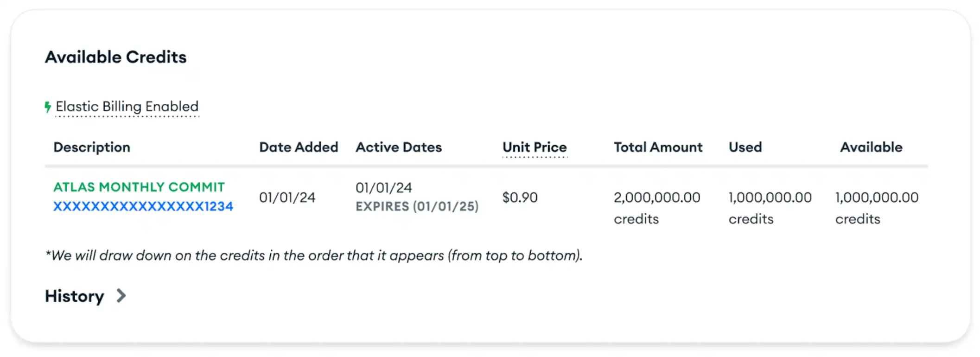Select the $0.90 unit price value

(x=519, y=197)
